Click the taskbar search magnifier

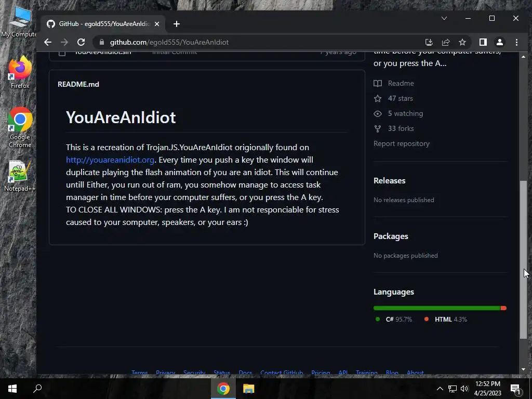click(x=37, y=389)
